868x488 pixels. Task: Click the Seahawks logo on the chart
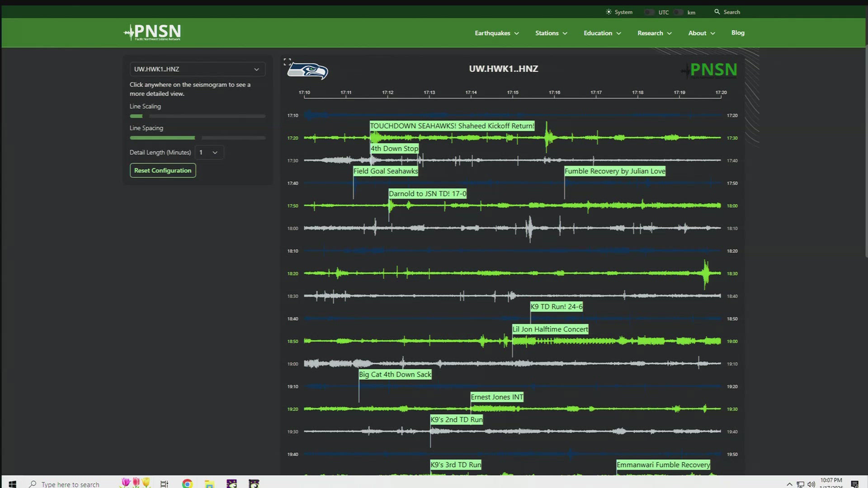click(308, 71)
